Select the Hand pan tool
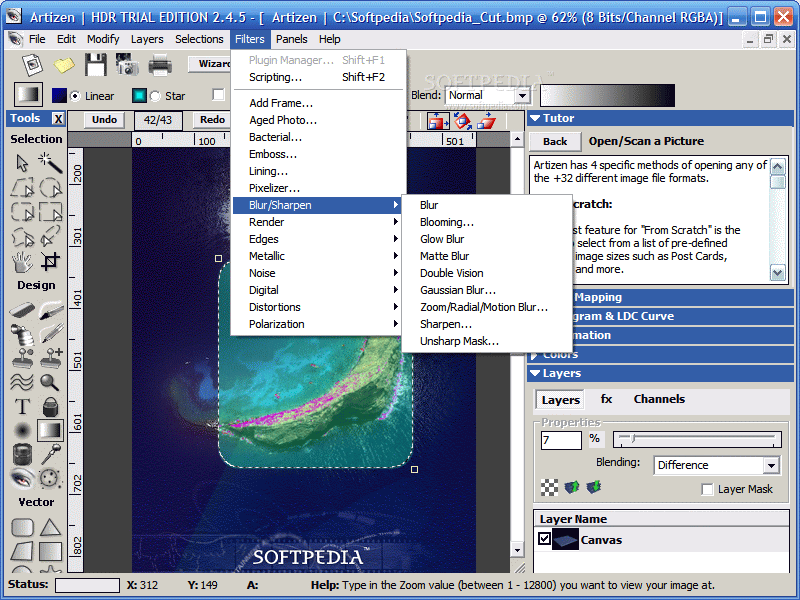800x600 pixels. click(x=22, y=262)
